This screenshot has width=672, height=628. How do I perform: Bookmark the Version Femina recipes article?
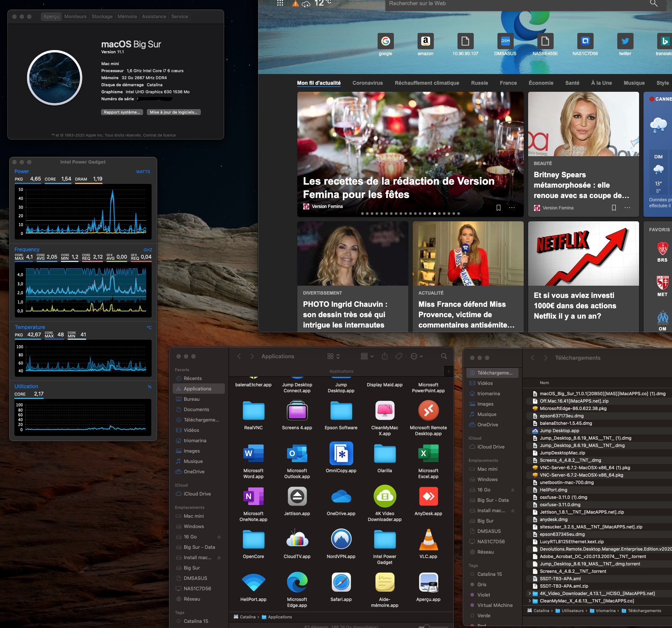498,208
